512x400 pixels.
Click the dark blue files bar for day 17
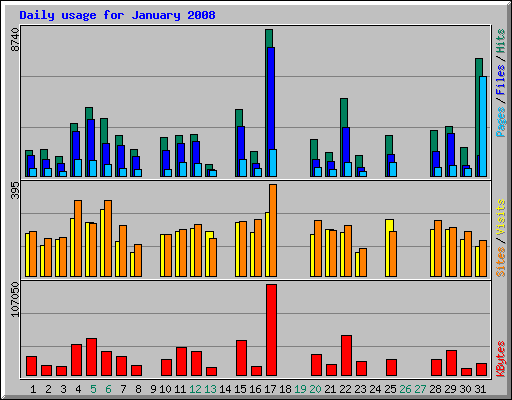[271, 98]
